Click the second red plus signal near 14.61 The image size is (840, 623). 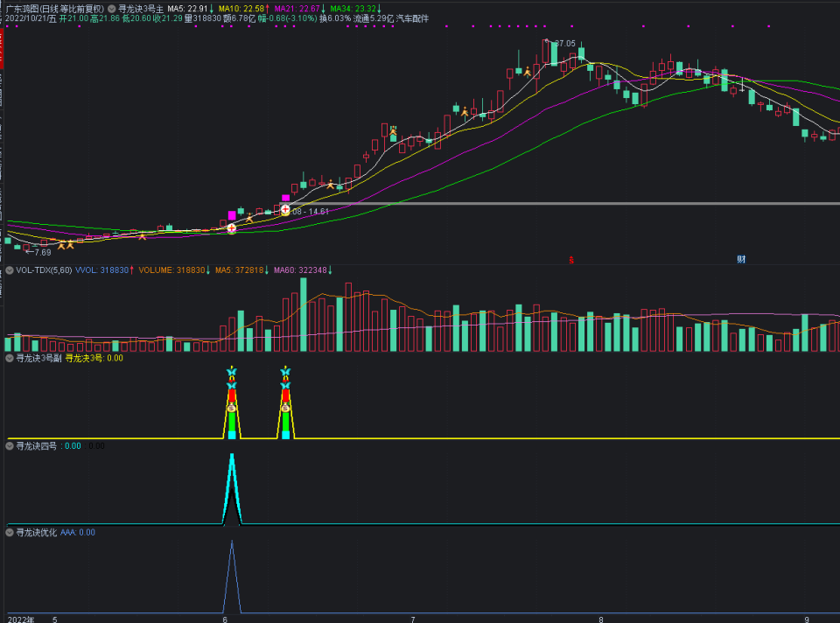pos(285,209)
